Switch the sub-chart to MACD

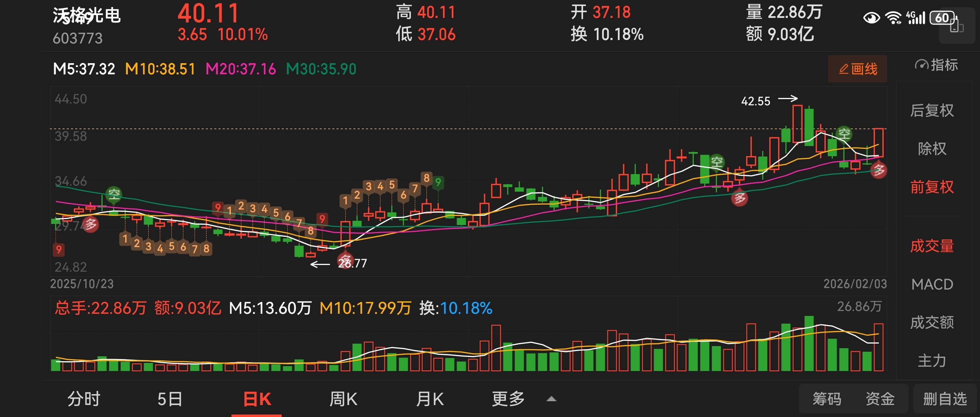point(932,284)
